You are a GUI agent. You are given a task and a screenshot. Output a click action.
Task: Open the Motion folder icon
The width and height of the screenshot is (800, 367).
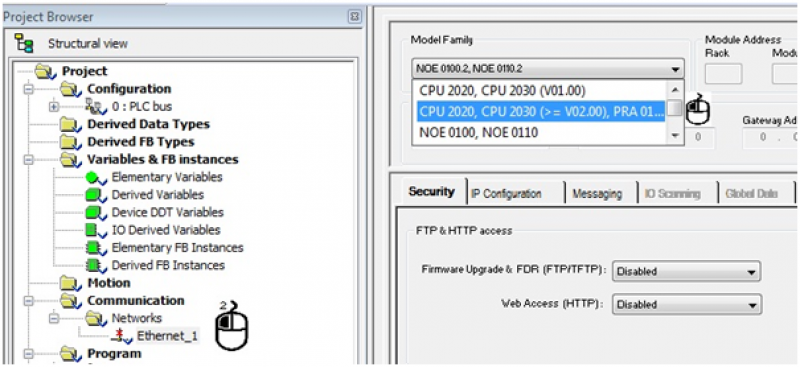(69, 283)
